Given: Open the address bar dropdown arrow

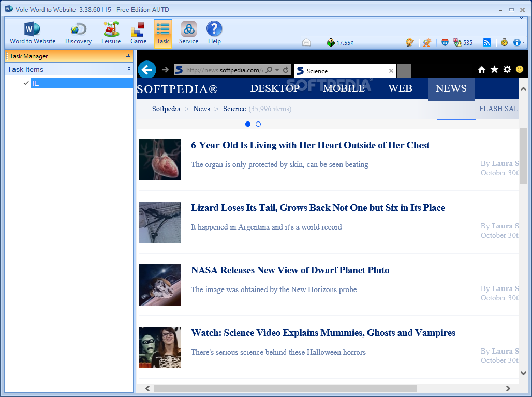Looking at the screenshot, I should [277, 70].
